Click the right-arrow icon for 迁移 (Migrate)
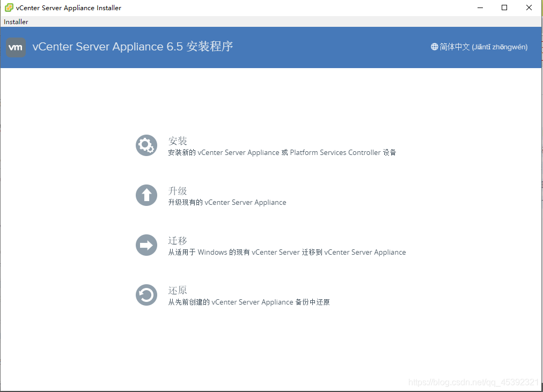The image size is (543, 392). click(x=146, y=245)
